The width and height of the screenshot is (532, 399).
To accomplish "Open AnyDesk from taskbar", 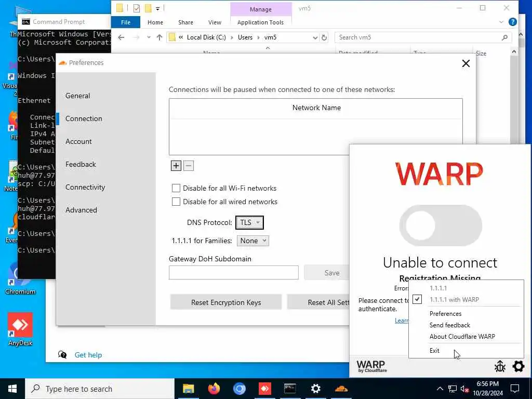I will 264,389.
